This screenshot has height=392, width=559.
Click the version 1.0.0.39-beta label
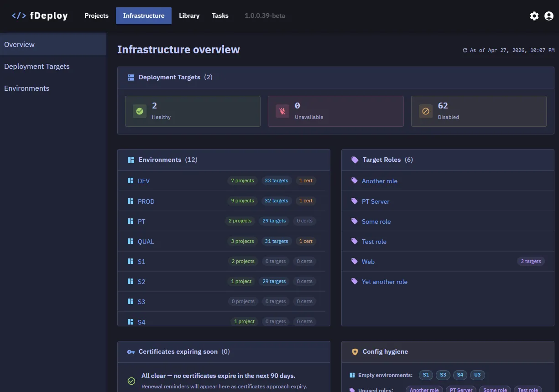pos(265,15)
